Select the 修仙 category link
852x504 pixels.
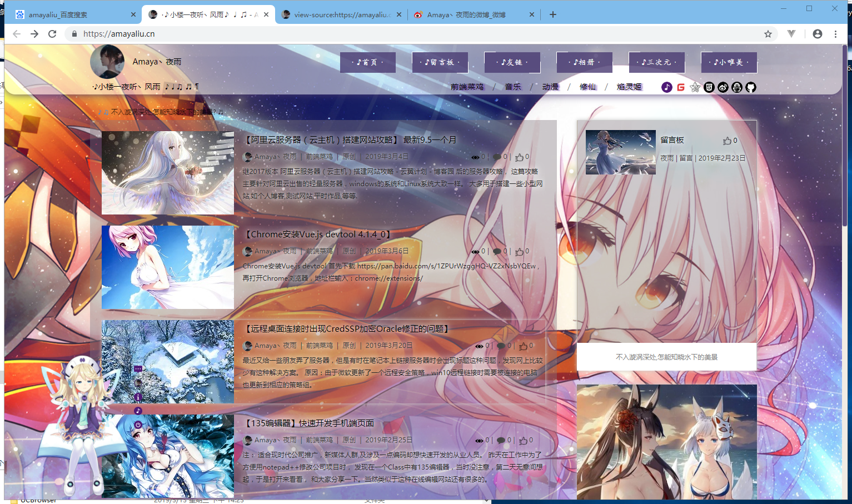[x=587, y=87]
